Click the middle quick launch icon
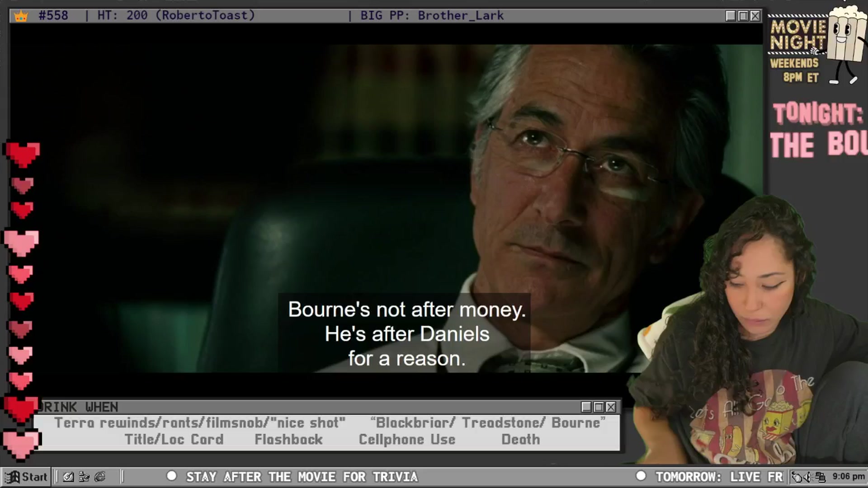 coord(84,477)
